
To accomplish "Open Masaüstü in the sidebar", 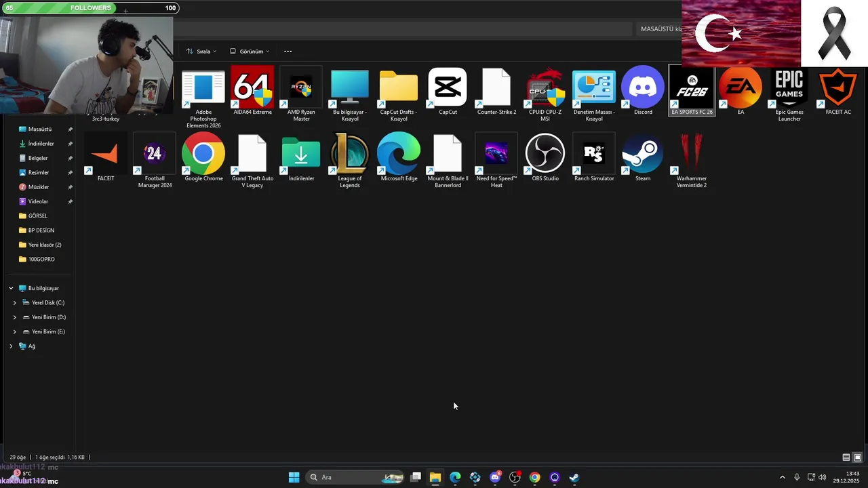I will (40, 129).
